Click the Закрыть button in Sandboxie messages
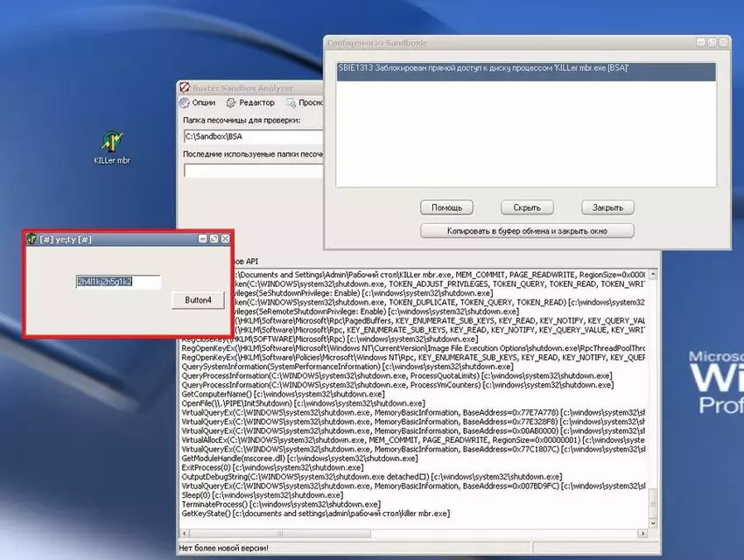The image size is (744, 560). 607,207
